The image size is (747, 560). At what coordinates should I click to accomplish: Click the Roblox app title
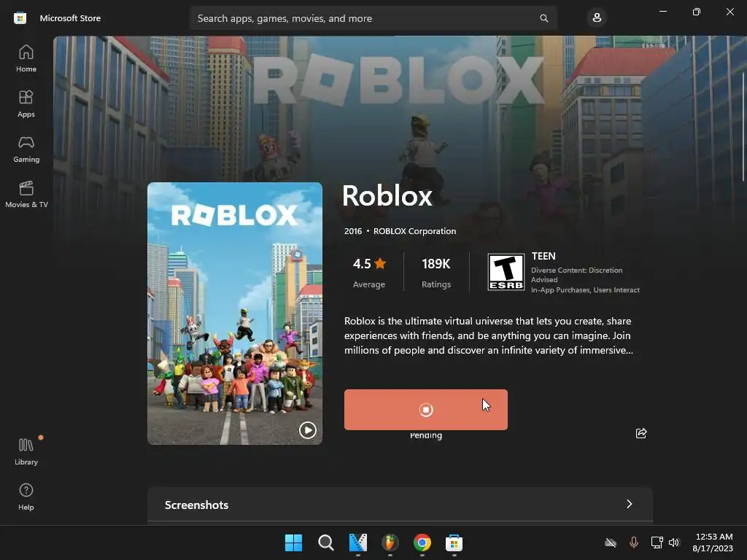point(387,195)
